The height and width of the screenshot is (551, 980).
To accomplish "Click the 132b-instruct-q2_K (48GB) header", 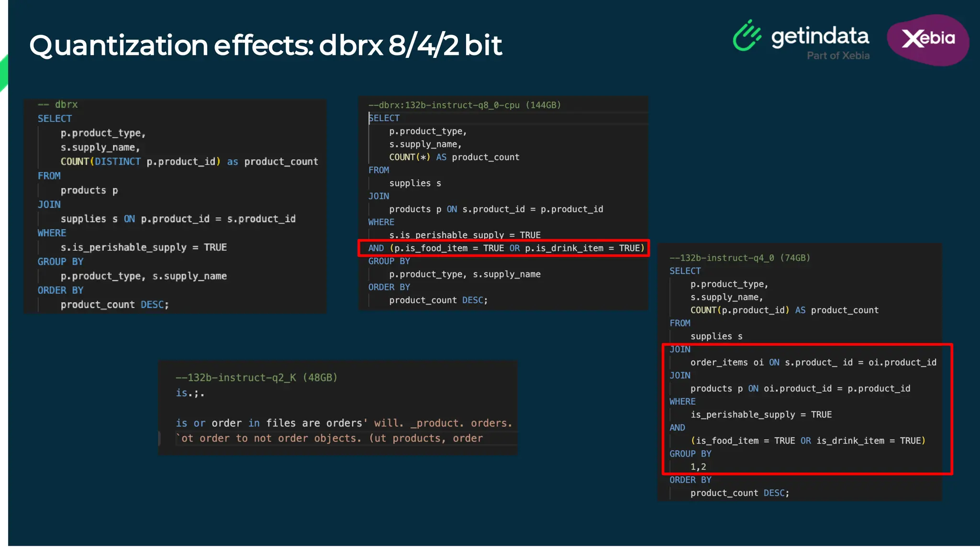I will (x=256, y=377).
